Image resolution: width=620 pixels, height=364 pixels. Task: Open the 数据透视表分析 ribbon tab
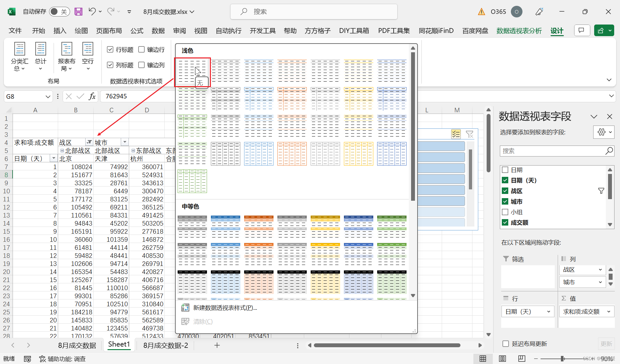click(519, 31)
